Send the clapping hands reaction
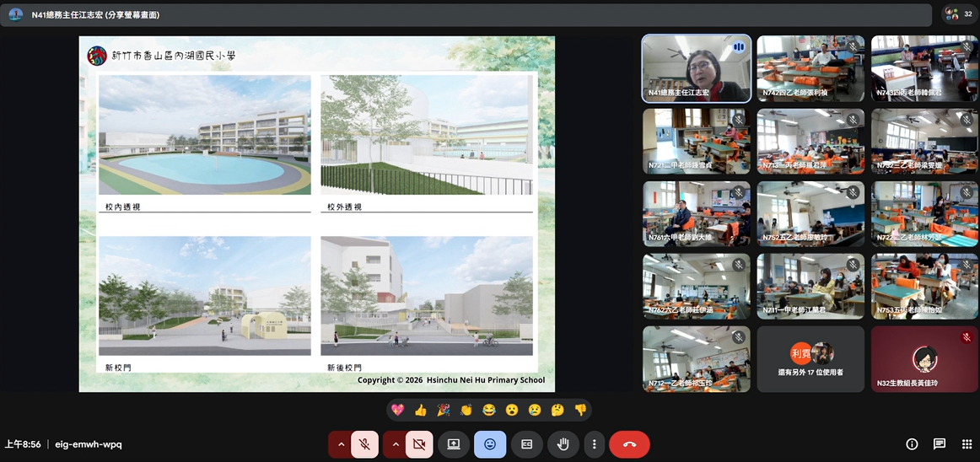The height and width of the screenshot is (462, 980). click(x=466, y=411)
